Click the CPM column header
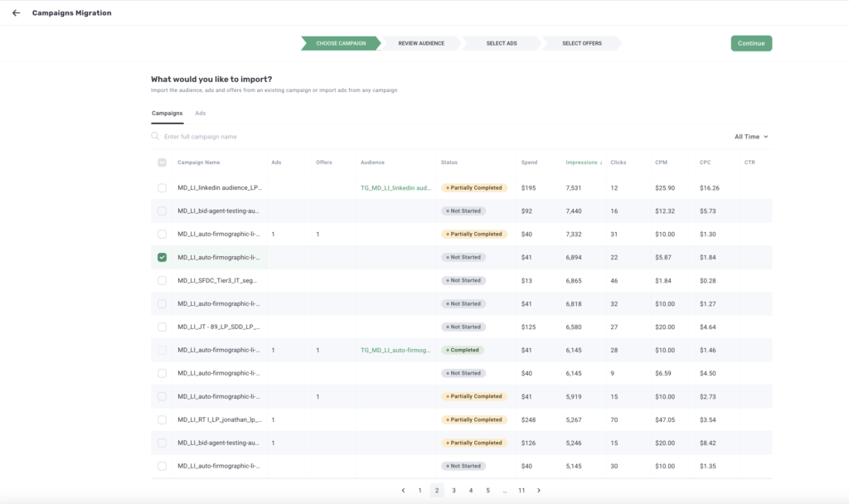Screen dimensions: 849x504 661,162
